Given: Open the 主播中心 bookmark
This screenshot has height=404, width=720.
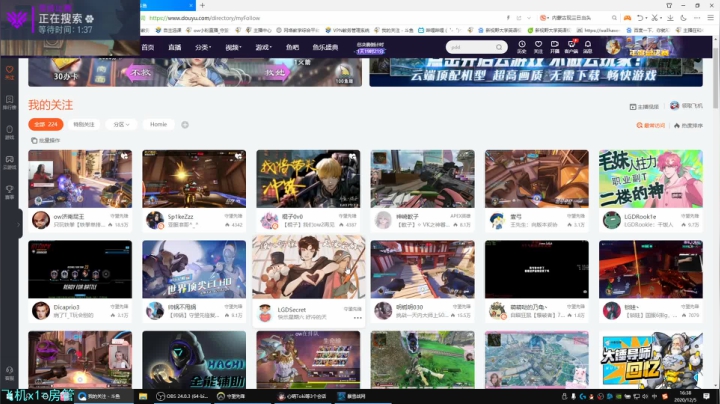Looking at the screenshot, I should click(x=259, y=30).
